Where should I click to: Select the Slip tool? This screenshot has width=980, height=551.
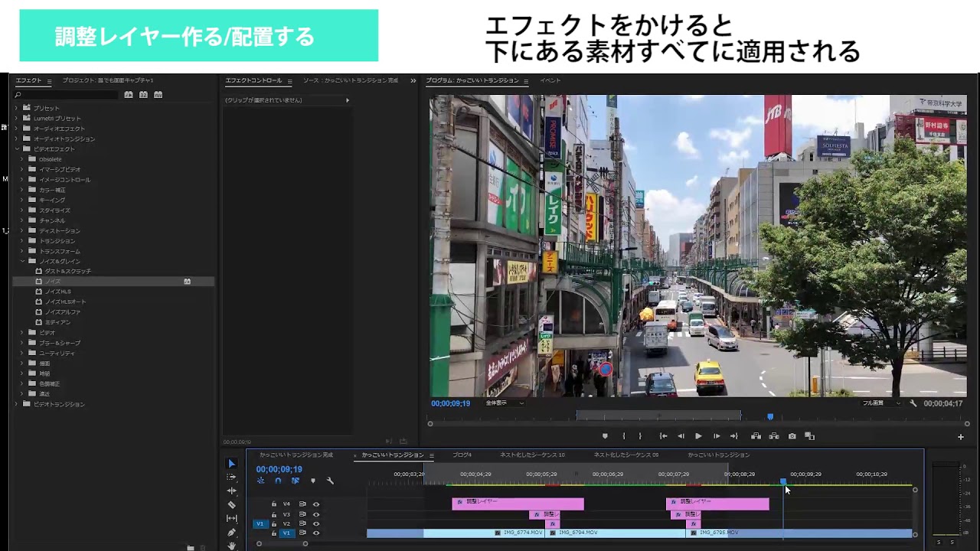[232, 519]
